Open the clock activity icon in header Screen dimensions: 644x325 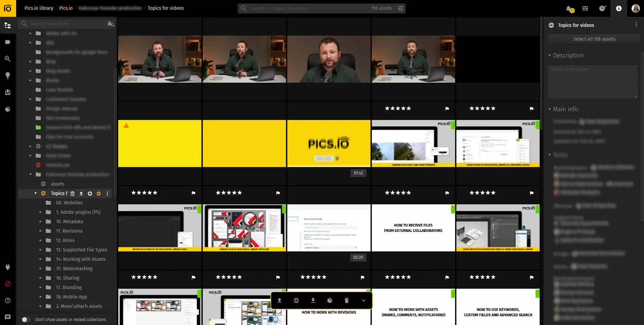coord(602,8)
